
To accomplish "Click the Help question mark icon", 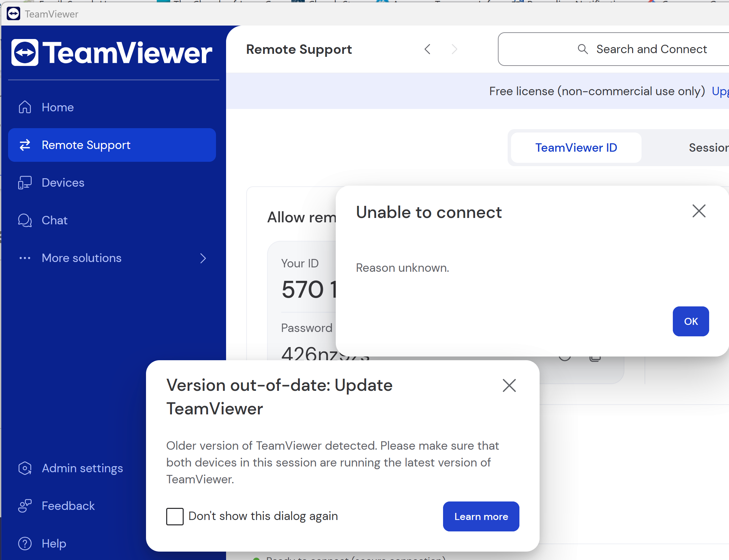I will coord(25,544).
